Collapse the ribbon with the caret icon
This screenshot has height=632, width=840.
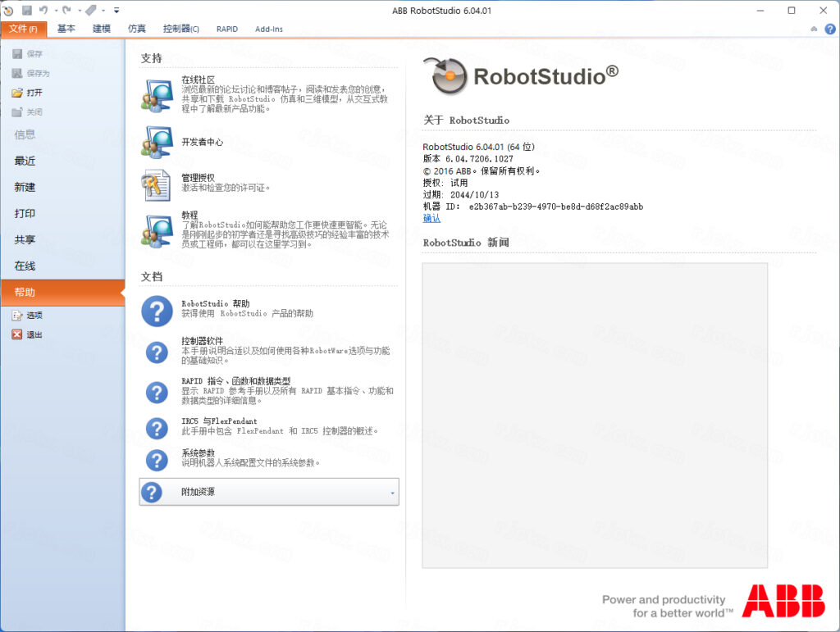[814, 29]
